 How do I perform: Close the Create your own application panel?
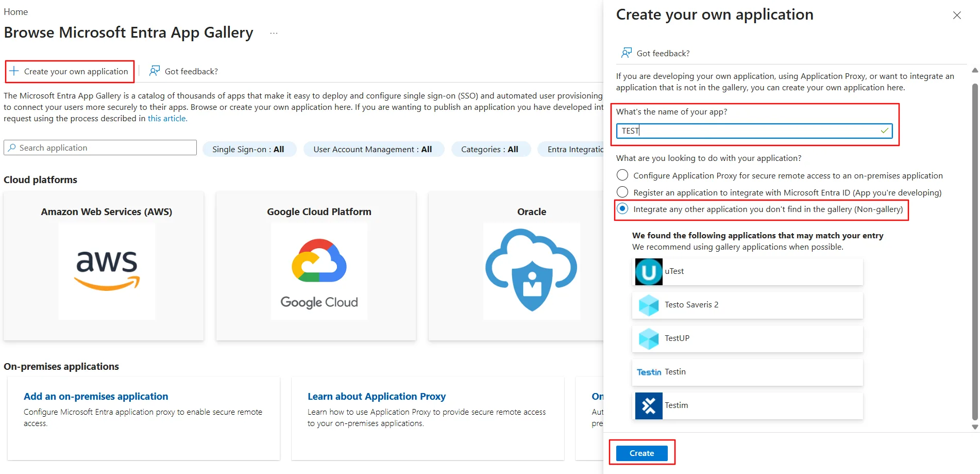pyautogui.click(x=957, y=15)
